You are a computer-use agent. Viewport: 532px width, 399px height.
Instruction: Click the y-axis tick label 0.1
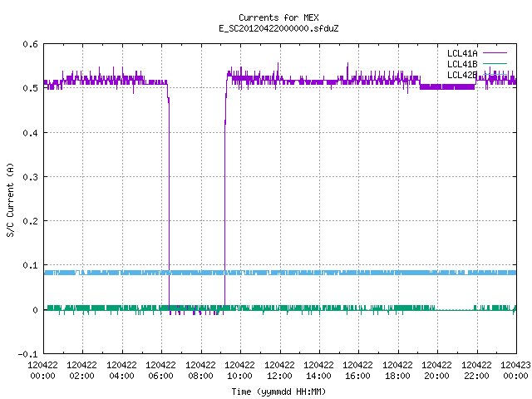30,265
